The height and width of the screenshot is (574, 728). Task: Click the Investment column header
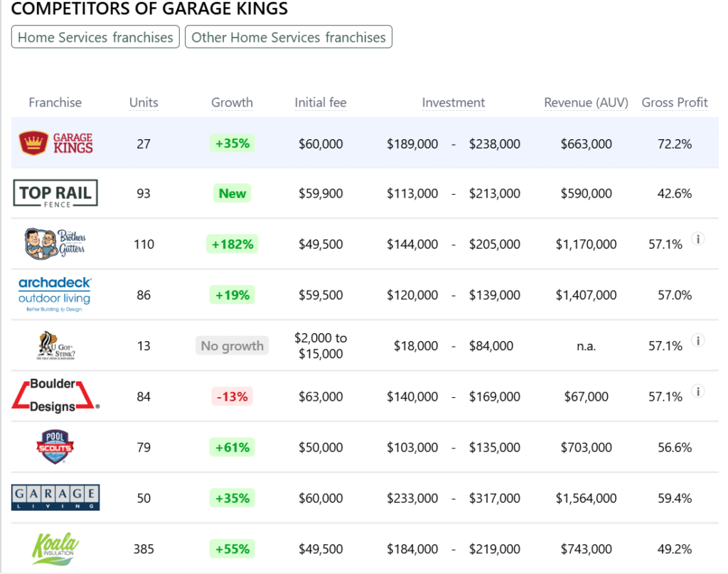pos(453,102)
